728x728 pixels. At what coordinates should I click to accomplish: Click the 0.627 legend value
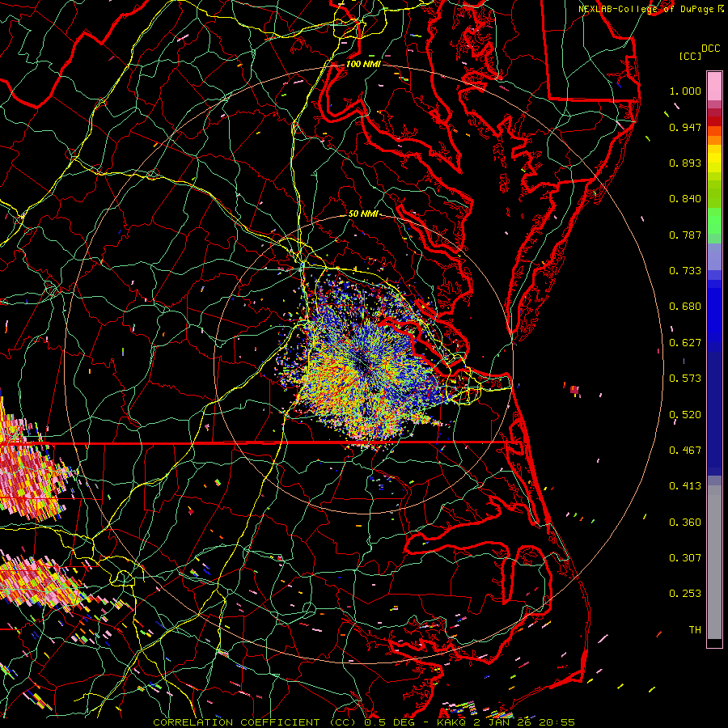(x=685, y=343)
